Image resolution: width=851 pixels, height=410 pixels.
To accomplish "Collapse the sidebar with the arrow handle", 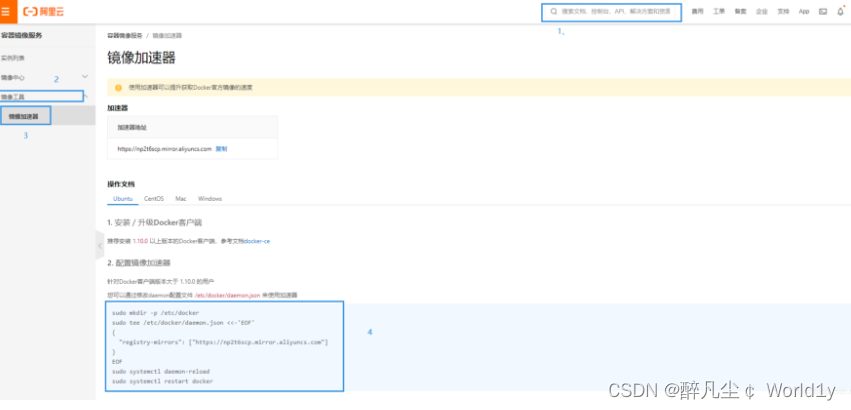I will click(x=99, y=246).
